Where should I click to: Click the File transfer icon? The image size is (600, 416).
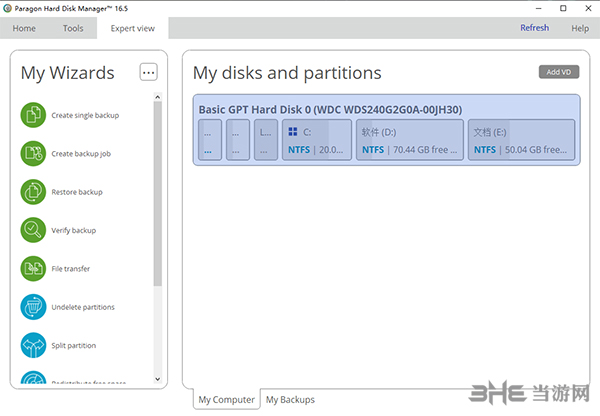(x=33, y=269)
